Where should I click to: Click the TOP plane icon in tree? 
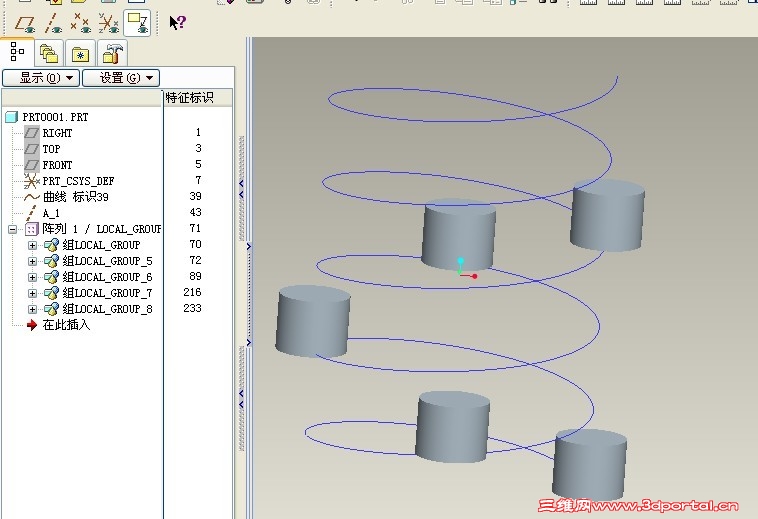[x=32, y=149]
